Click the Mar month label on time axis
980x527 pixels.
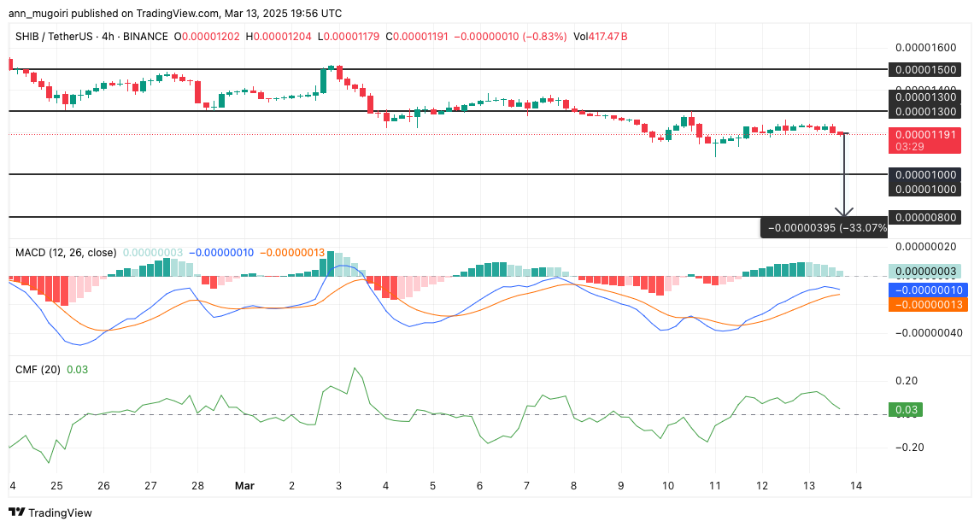[x=244, y=486]
